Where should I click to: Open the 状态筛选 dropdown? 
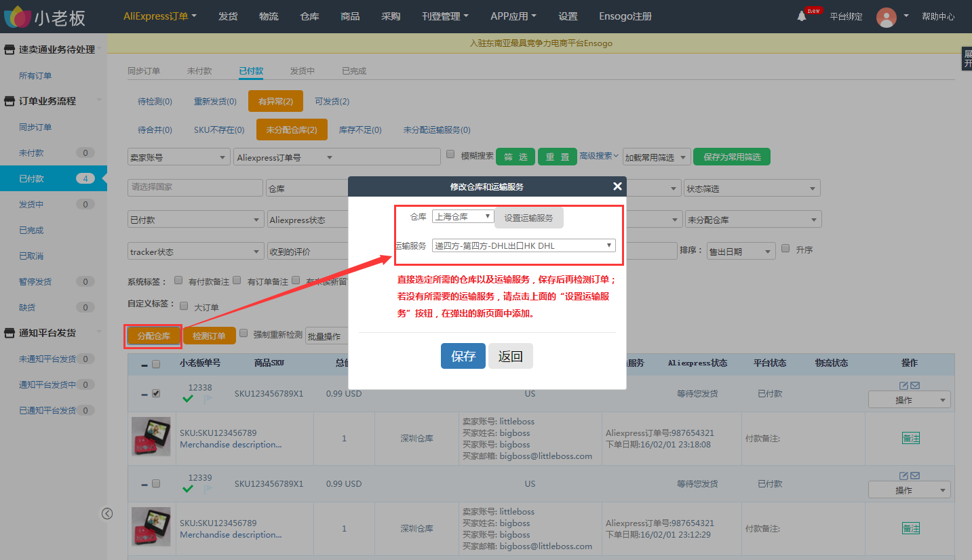point(752,188)
